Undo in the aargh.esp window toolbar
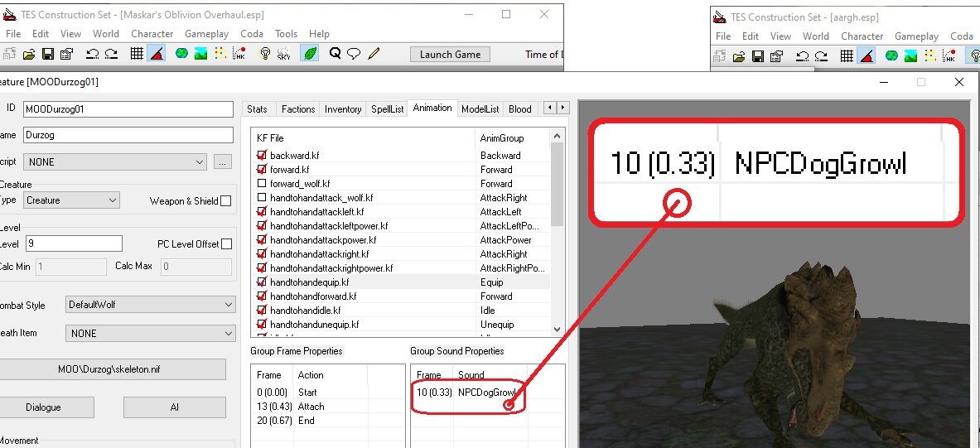Screen dimensions: 980x448 [x=803, y=57]
